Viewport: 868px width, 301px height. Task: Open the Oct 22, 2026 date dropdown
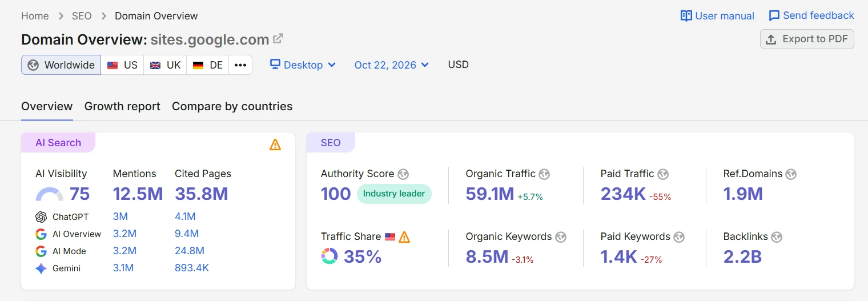[392, 65]
